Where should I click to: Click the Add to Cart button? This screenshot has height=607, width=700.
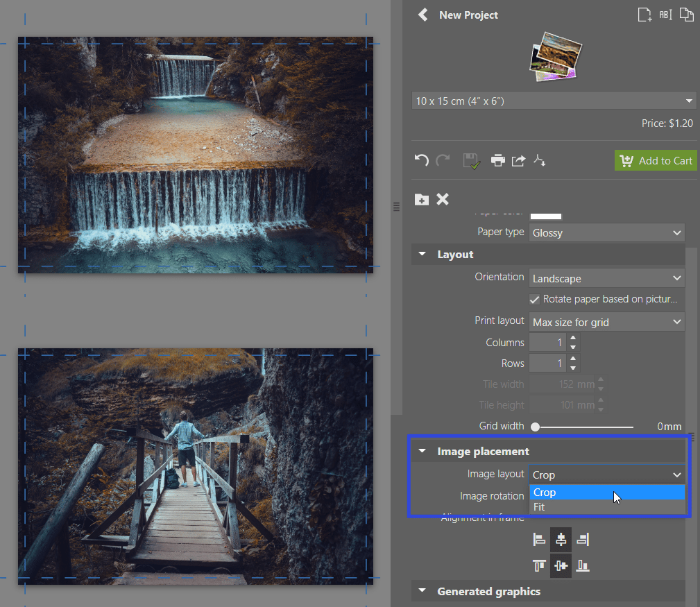click(x=656, y=160)
